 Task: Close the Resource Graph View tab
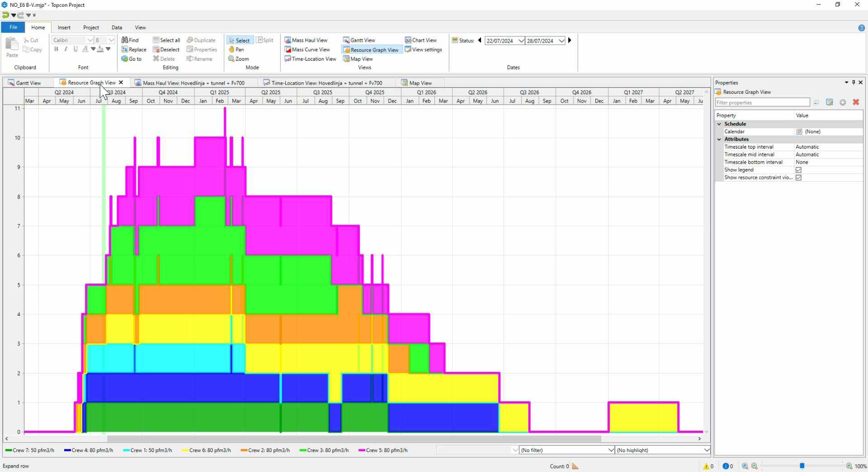point(121,83)
